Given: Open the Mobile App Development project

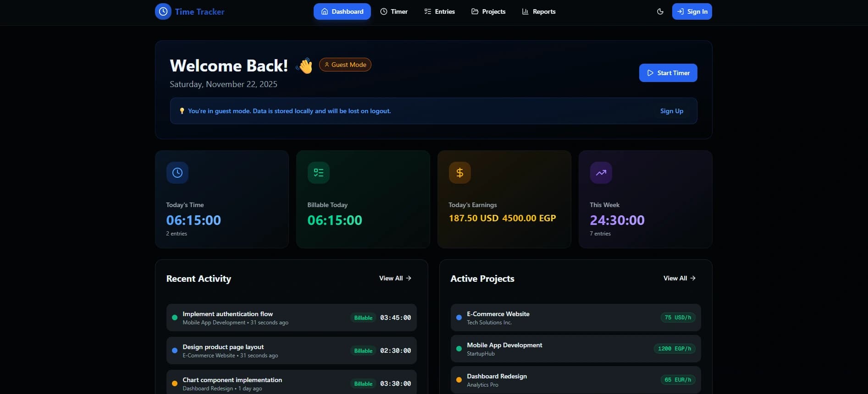Looking at the screenshot, I should pyautogui.click(x=576, y=349).
